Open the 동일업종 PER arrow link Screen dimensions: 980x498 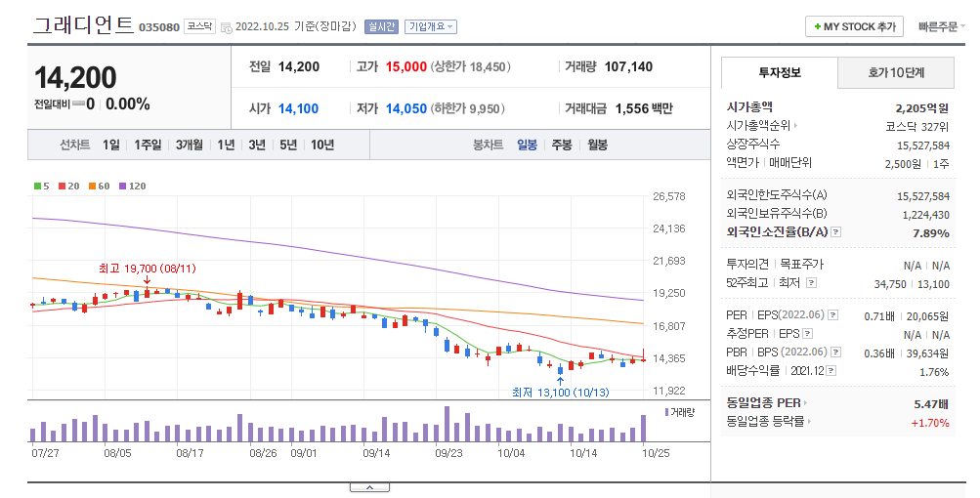(x=767, y=403)
